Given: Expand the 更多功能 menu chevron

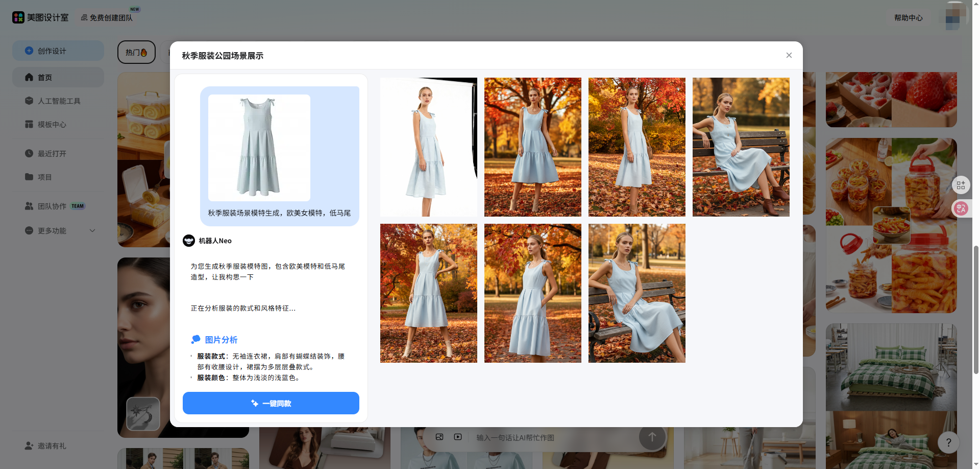Looking at the screenshot, I should pyautogui.click(x=92, y=230).
